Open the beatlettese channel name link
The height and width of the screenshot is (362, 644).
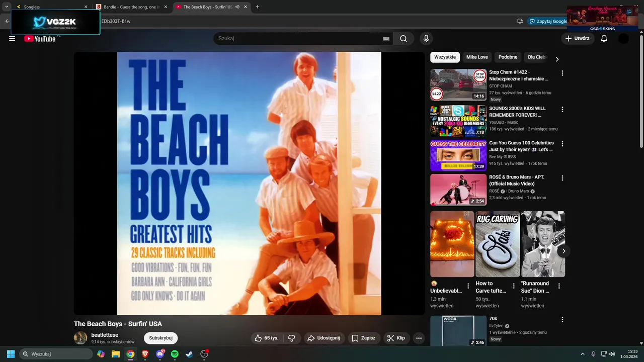coord(105,335)
